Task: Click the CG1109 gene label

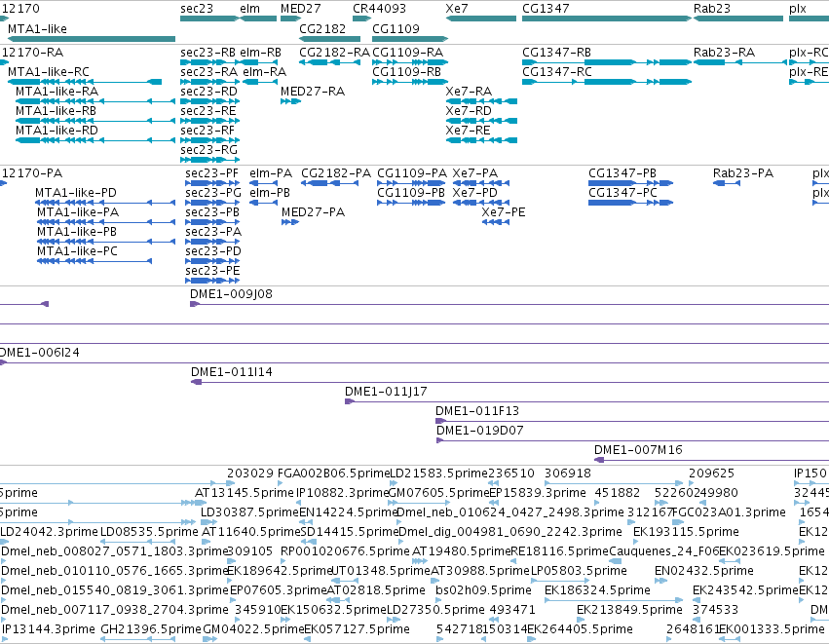Action: pyautogui.click(x=396, y=28)
